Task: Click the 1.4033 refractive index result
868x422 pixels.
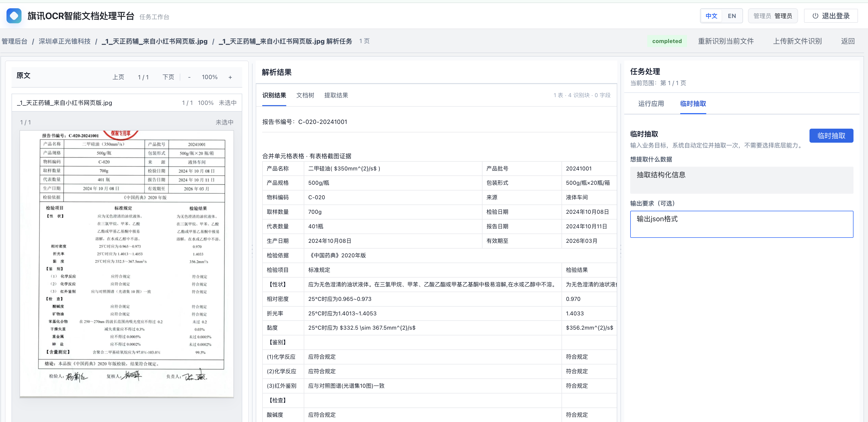Action: [589, 314]
